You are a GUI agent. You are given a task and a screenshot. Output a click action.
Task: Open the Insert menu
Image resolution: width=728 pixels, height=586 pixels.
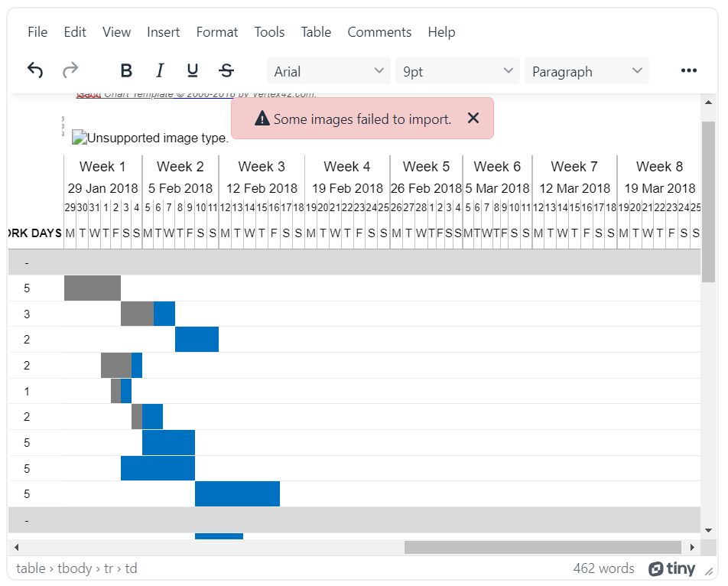pos(164,32)
